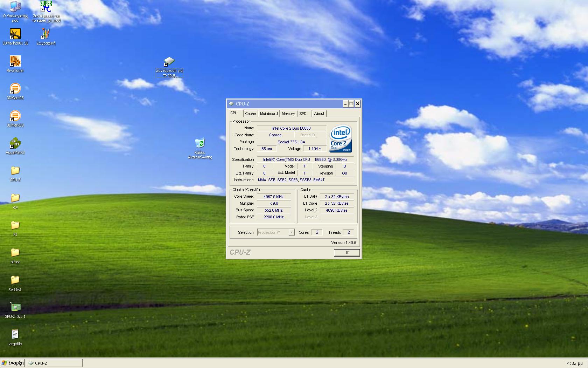Open the About tab
Screen dimensions: 588x368
(x=319, y=114)
